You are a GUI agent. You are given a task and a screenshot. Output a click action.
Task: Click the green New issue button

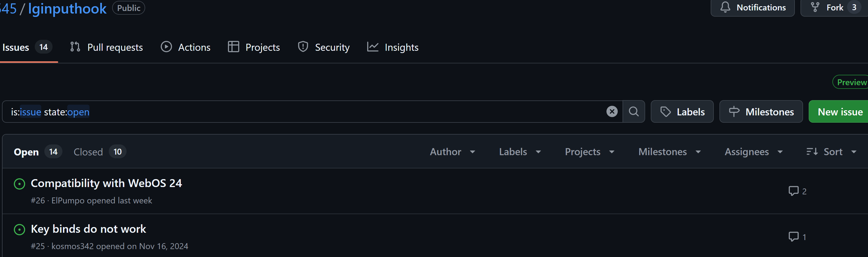[x=840, y=112]
